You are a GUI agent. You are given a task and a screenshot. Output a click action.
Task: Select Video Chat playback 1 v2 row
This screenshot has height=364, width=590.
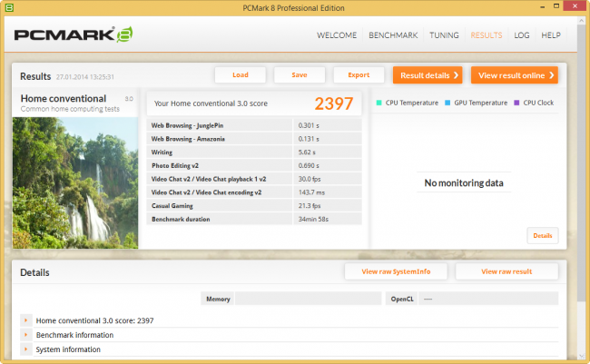pos(254,179)
